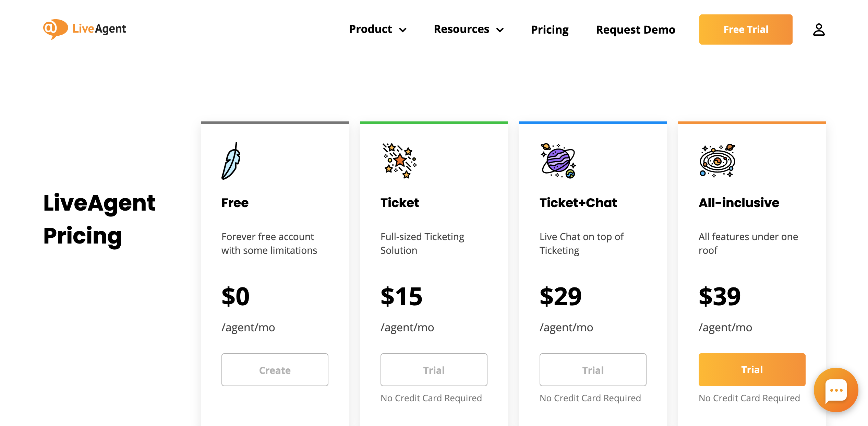Click the Free Trial button

click(746, 29)
